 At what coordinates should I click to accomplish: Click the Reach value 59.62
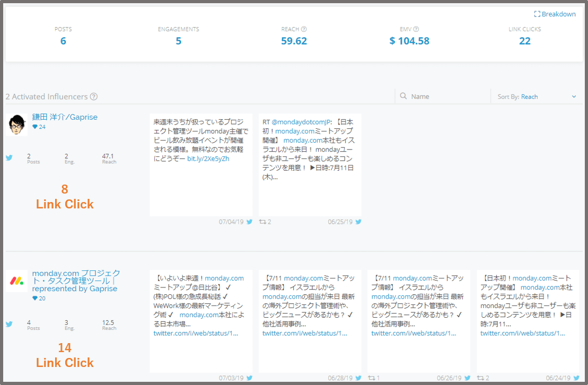(x=294, y=41)
